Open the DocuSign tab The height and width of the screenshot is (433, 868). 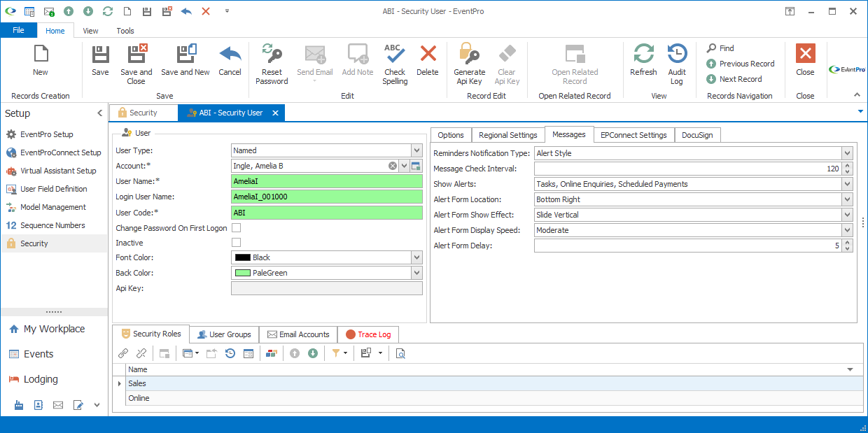click(697, 135)
